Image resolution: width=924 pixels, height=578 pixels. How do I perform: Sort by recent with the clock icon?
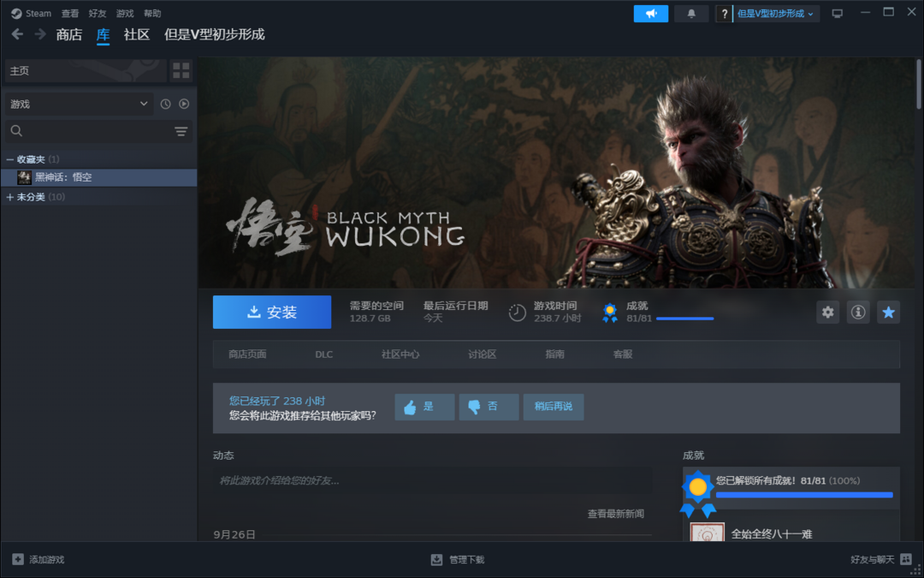point(166,104)
